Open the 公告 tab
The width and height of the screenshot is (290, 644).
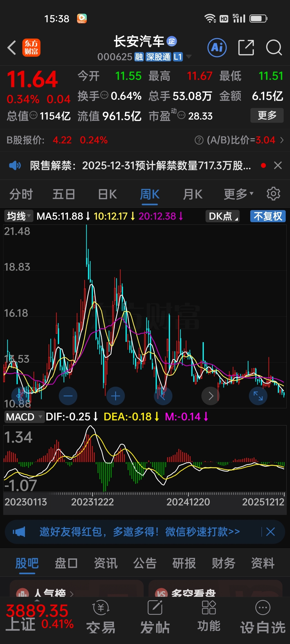(145, 563)
